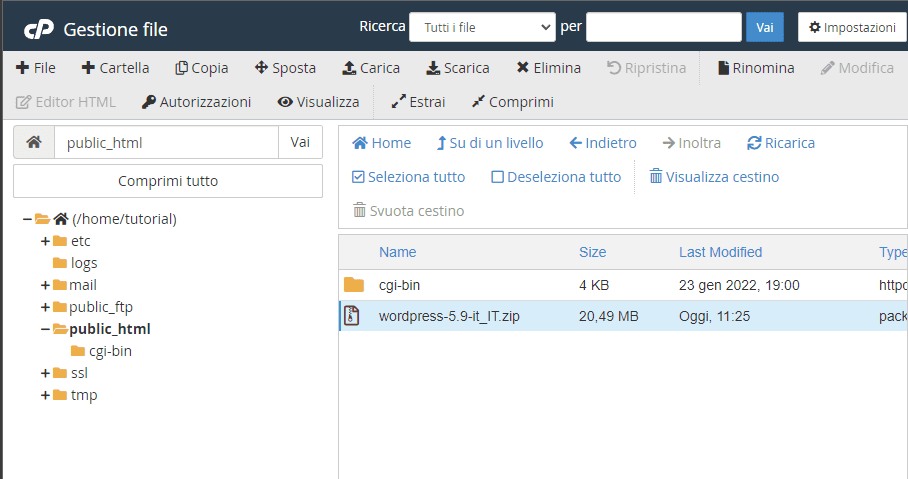Select the logs folder in tree

[84, 263]
